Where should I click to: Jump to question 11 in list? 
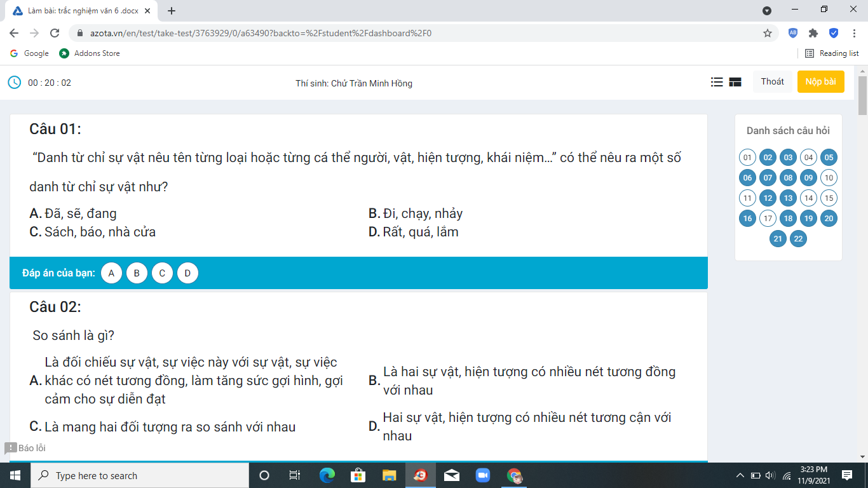[747, 198]
